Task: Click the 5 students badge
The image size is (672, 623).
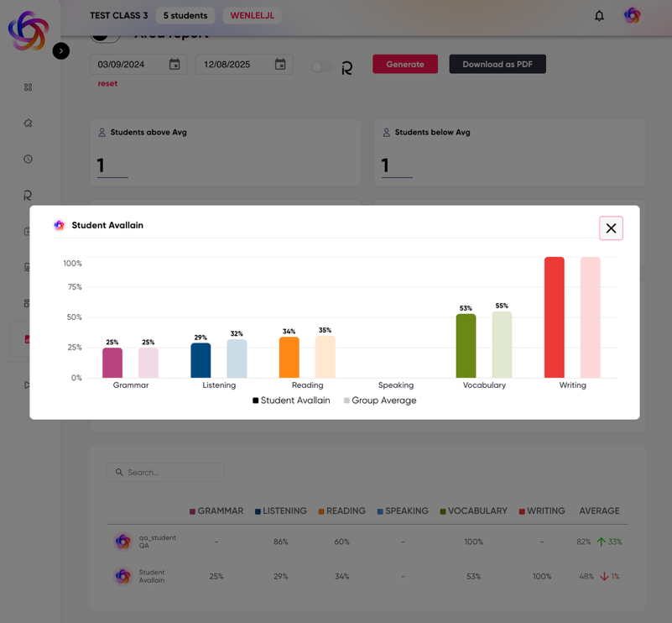Action: [x=185, y=15]
